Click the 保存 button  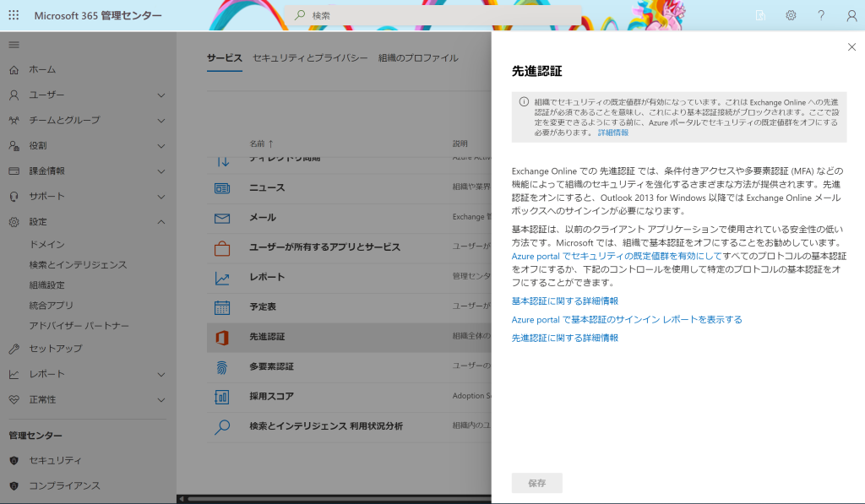tap(536, 483)
